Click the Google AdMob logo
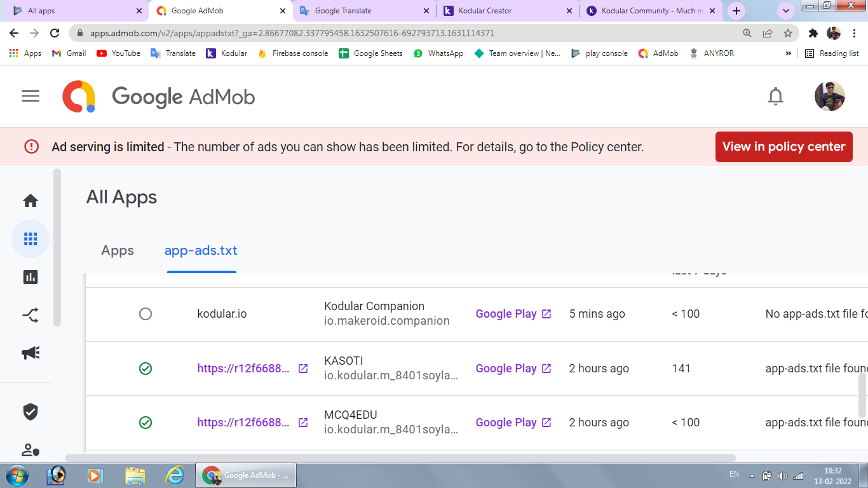This screenshot has width=868, height=488. coord(159,97)
